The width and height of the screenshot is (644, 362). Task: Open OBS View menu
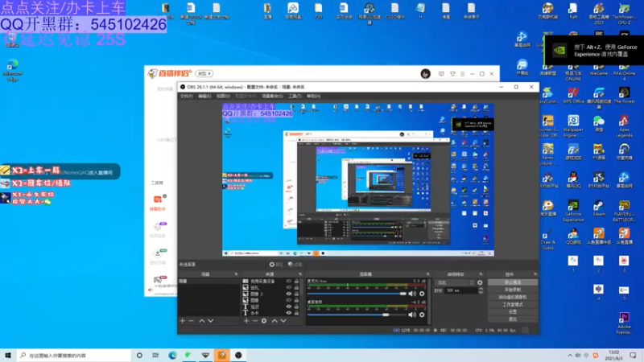pyautogui.click(x=223, y=96)
